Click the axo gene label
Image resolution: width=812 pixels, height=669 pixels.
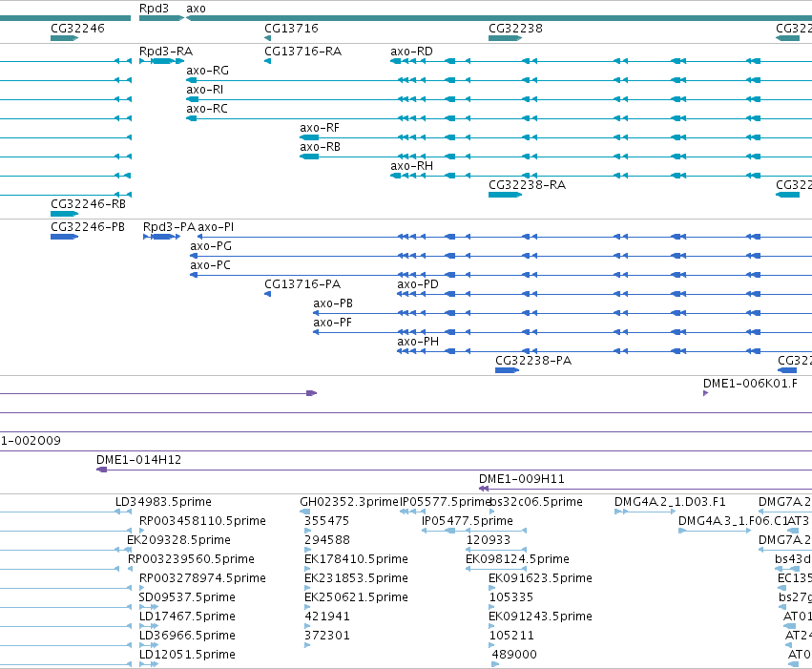pos(196,9)
